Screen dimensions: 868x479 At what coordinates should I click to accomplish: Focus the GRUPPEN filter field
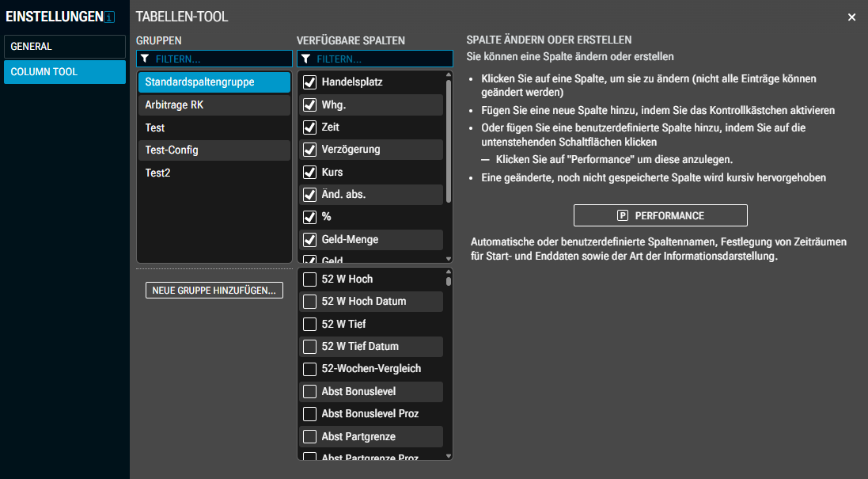click(214, 59)
